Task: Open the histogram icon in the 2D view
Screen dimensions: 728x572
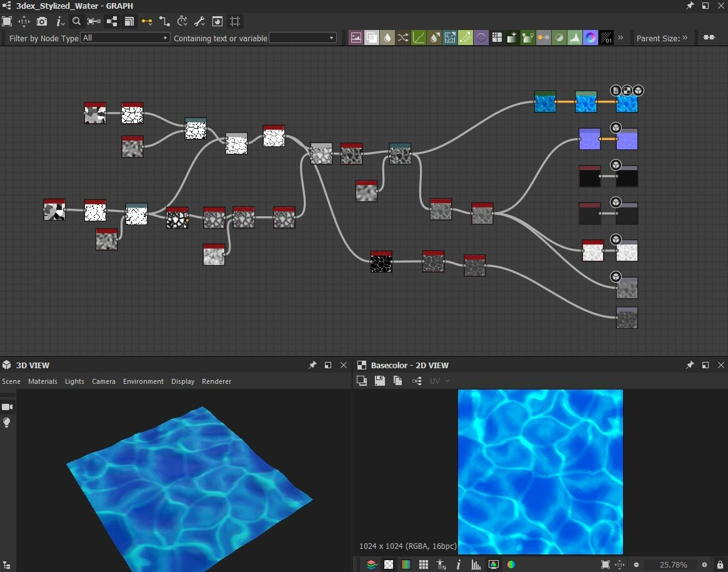Action: [x=476, y=564]
